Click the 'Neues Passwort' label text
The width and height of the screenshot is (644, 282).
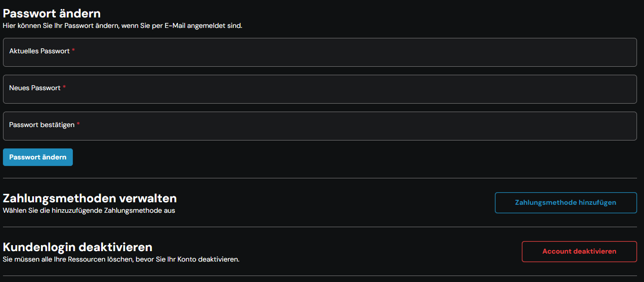pos(35,88)
